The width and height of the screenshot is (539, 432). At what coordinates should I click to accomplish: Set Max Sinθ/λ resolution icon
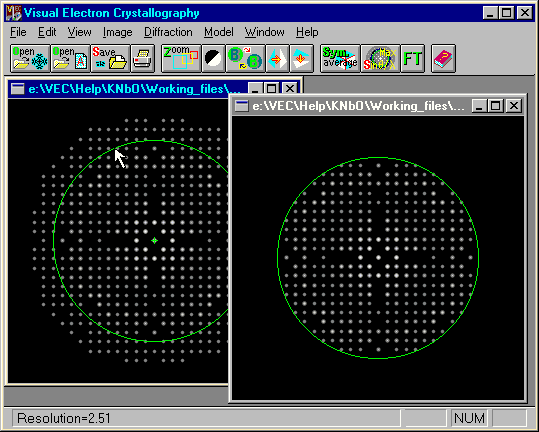coord(380,58)
